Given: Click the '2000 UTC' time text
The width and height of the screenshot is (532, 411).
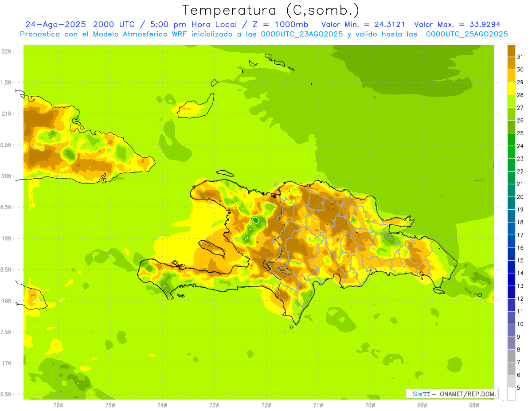Looking at the screenshot, I should 114,24.
